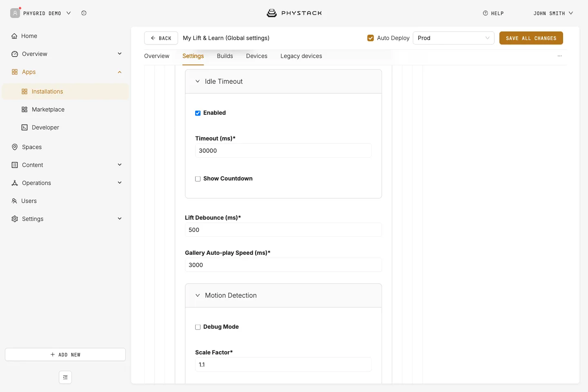The width and height of the screenshot is (588, 392).
Task: Expand the Content sidebar menu chevron
Action: coord(120,165)
